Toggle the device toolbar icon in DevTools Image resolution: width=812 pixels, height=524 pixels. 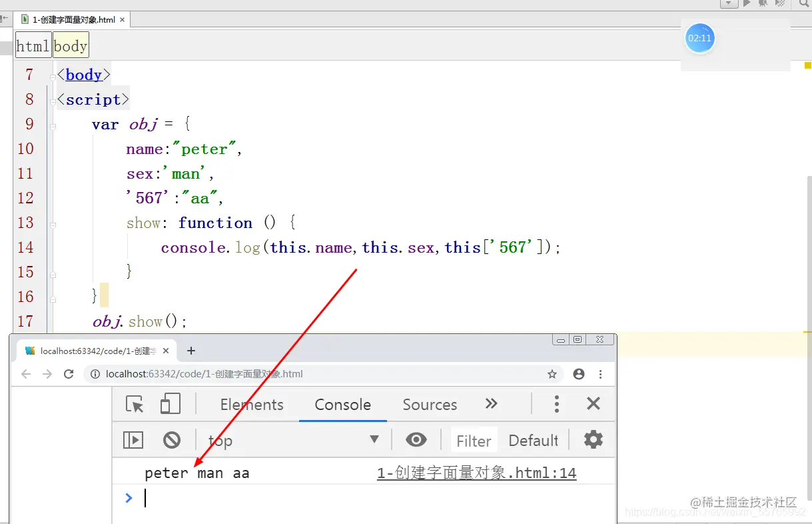click(x=171, y=404)
